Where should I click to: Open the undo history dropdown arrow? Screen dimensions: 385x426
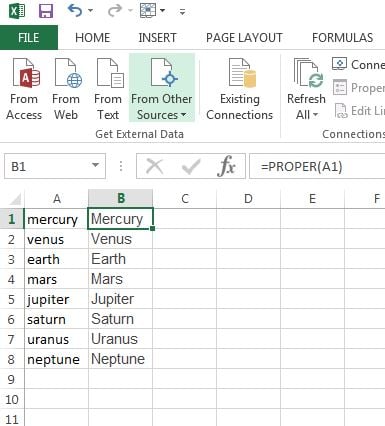[x=90, y=11]
